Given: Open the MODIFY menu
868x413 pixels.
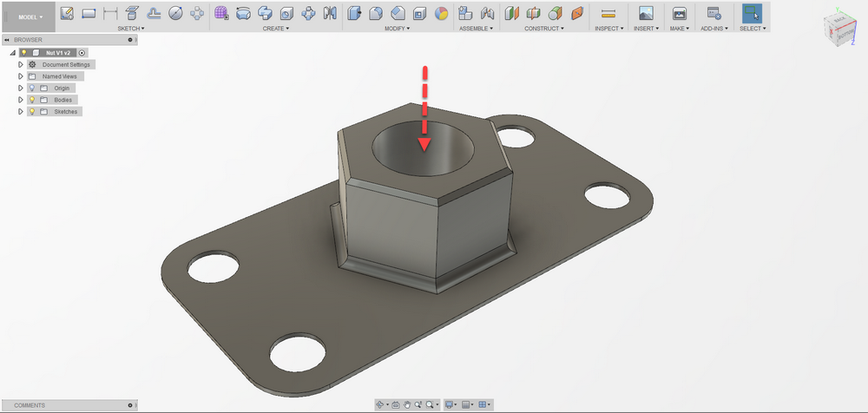Looking at the screenshot, I should point(398,29).
